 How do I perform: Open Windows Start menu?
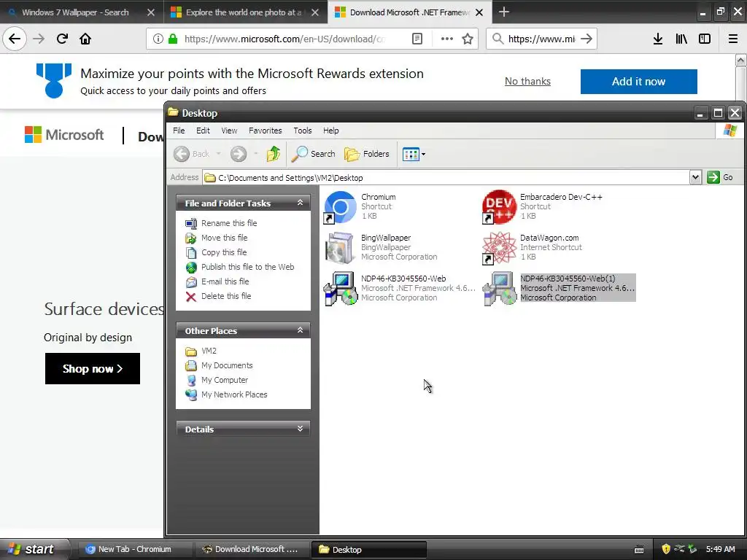[x=34, y=549]
